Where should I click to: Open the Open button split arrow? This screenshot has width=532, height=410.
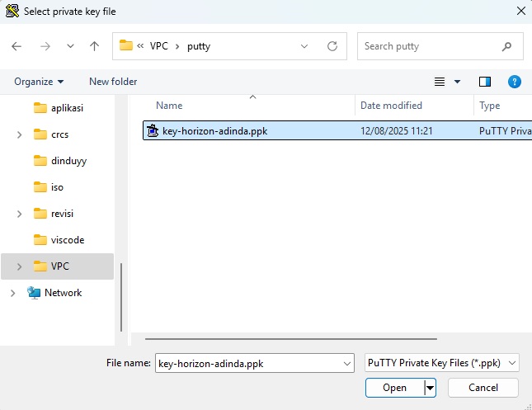click(x=430, y=388)
